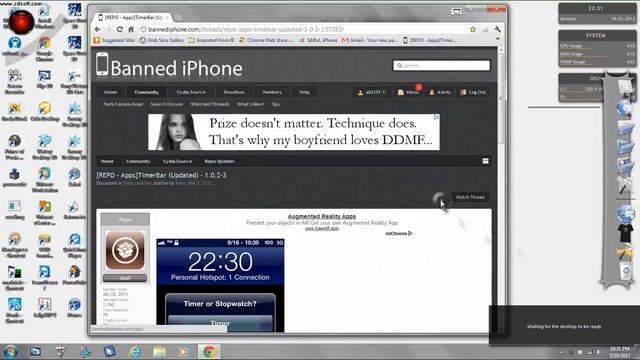Image resolution: width=640 pixels, height=360 pixels.
Task: Click the volume icon in system tray
Action: coord(599,352)
